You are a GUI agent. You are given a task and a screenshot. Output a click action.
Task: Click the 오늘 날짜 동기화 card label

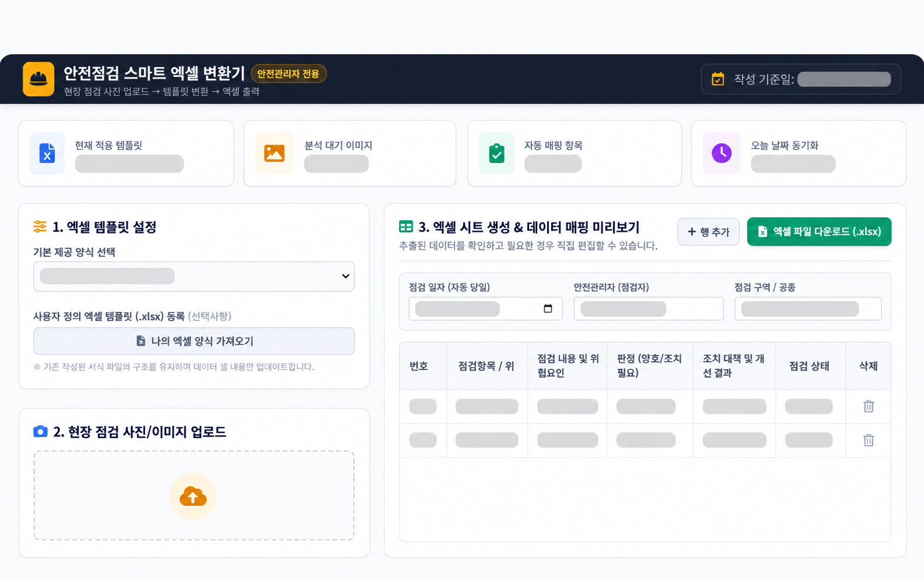(x=785, y=146)
